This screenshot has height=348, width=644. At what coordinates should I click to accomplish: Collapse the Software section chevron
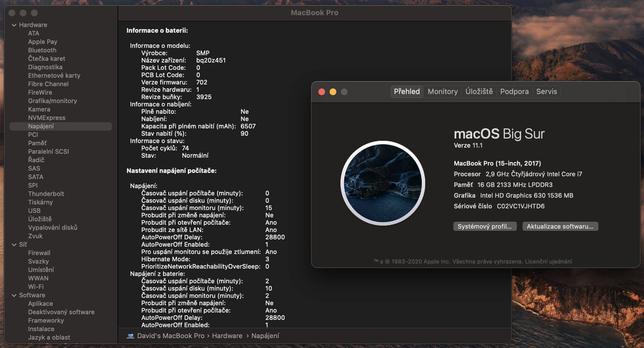14,295
